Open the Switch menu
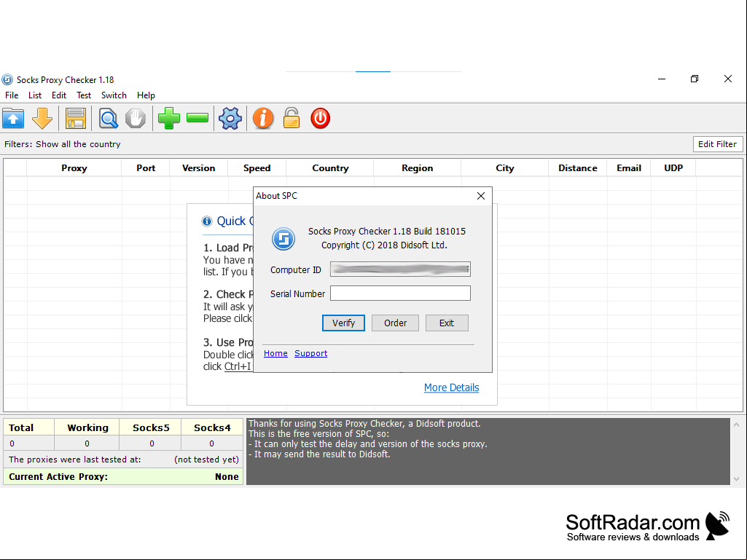Screen dimensions: 747x560 tap(114, 95)
